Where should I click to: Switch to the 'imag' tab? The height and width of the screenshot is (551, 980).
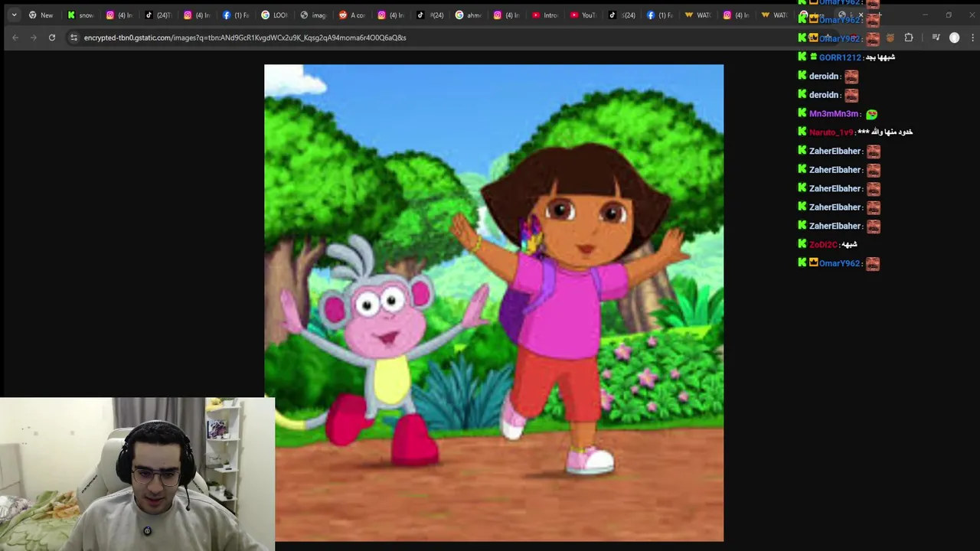click(313, 15)
